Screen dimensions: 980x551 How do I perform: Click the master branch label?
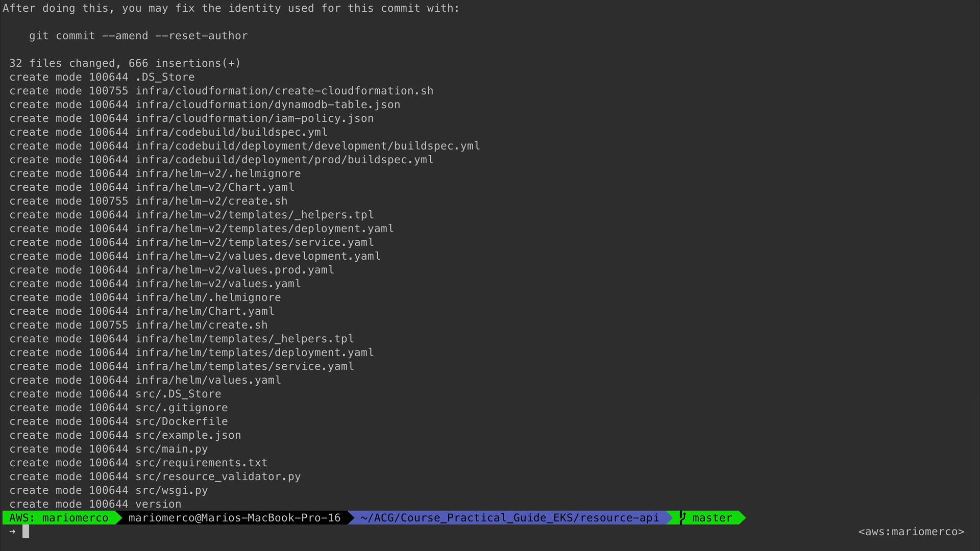(x=712, y=518)
